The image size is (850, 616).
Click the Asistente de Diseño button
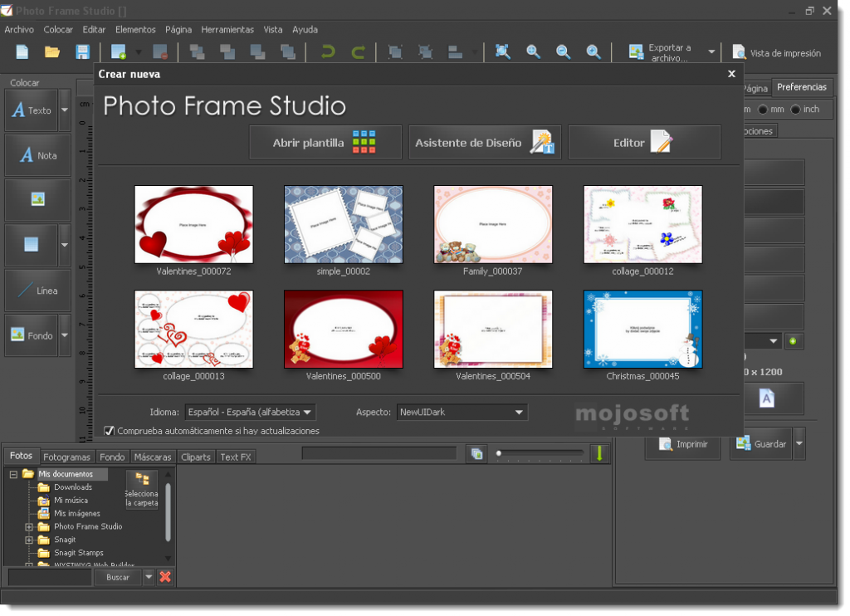pos(485,143)
